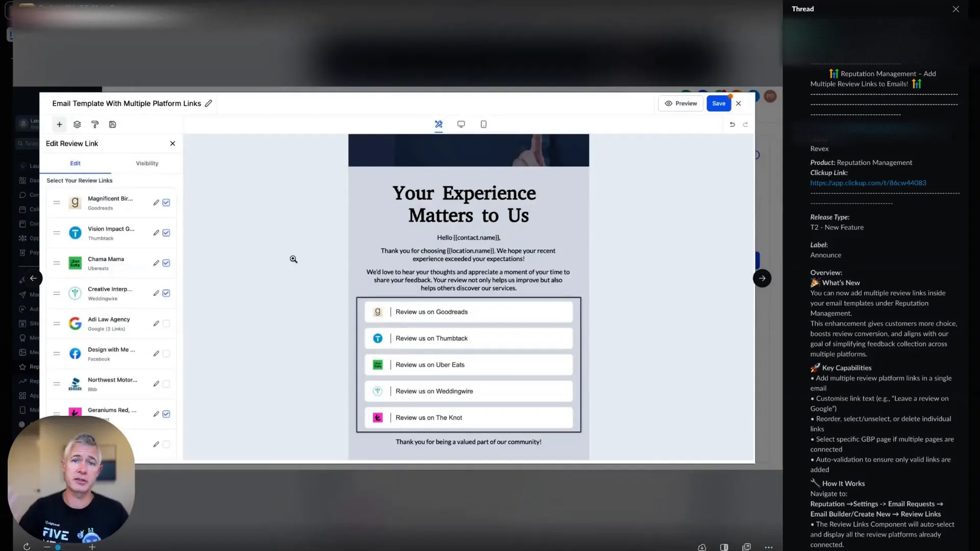Close the email template editor
Screen dimensions: 980x551
[x=739, y=103]
